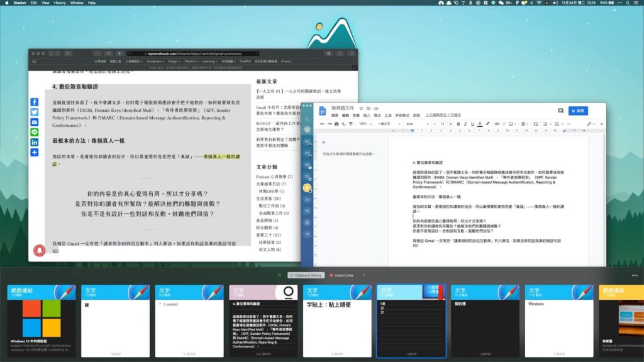Expand the Wordpress bookmarks folder in Safari
The height and width of the screenshot is (362, 644).
pyautogui.click(x=155, y=62)
